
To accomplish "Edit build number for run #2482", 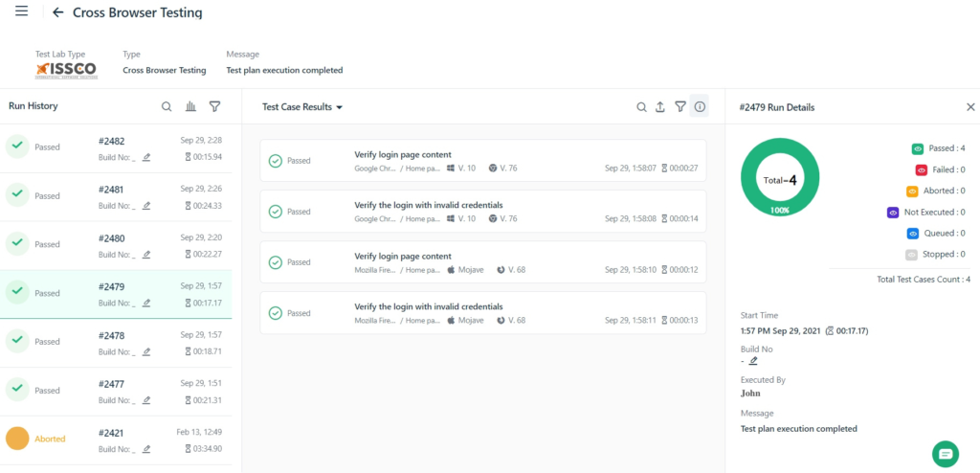I will click(146, 157).
